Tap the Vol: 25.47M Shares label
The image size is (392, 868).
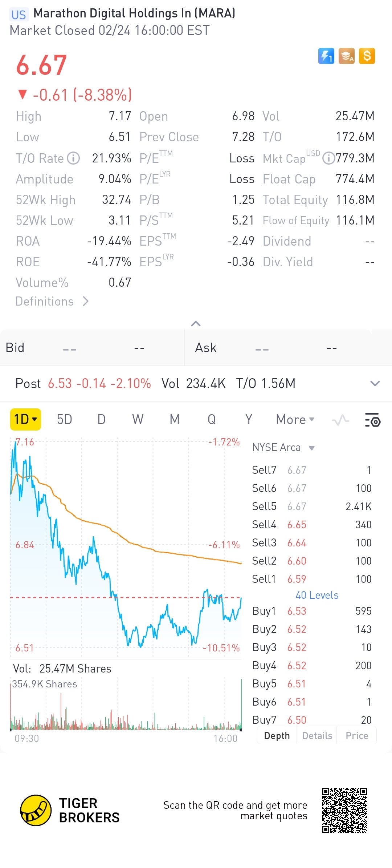coord(62,669)
